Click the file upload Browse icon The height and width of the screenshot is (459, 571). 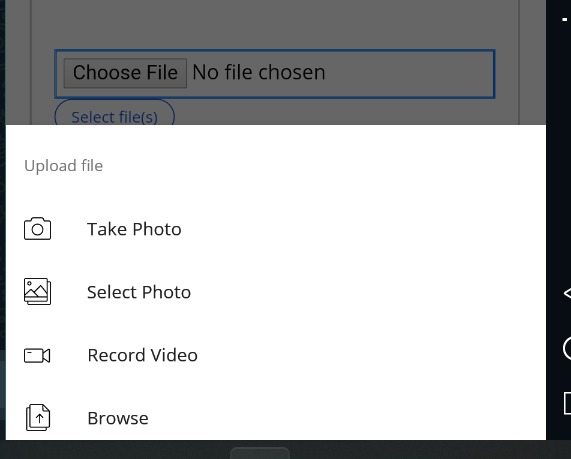[x=38, y=417]
